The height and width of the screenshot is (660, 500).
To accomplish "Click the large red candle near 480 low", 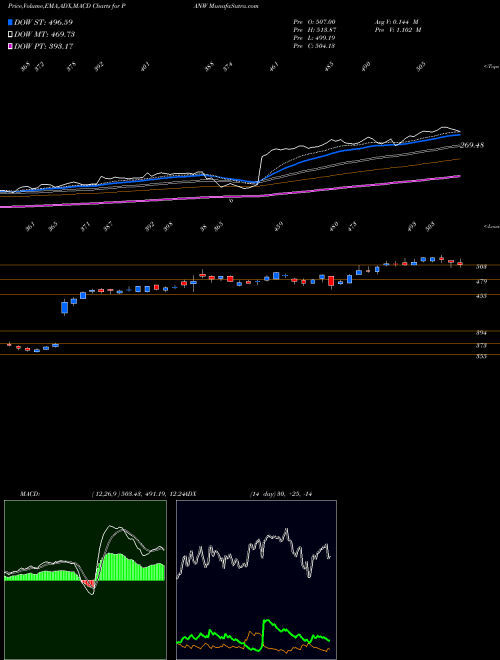I will click(331, 281).
